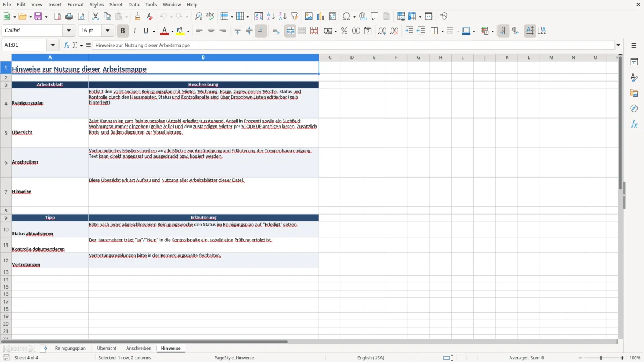Open Special Character dropdown arrow

point(354,17)
